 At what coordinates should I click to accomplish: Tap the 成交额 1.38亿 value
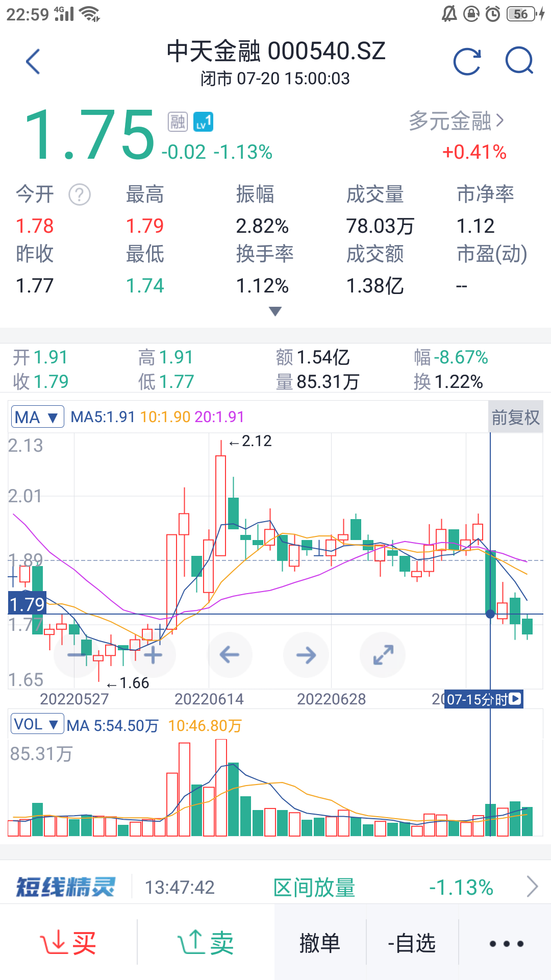(375, 286)
